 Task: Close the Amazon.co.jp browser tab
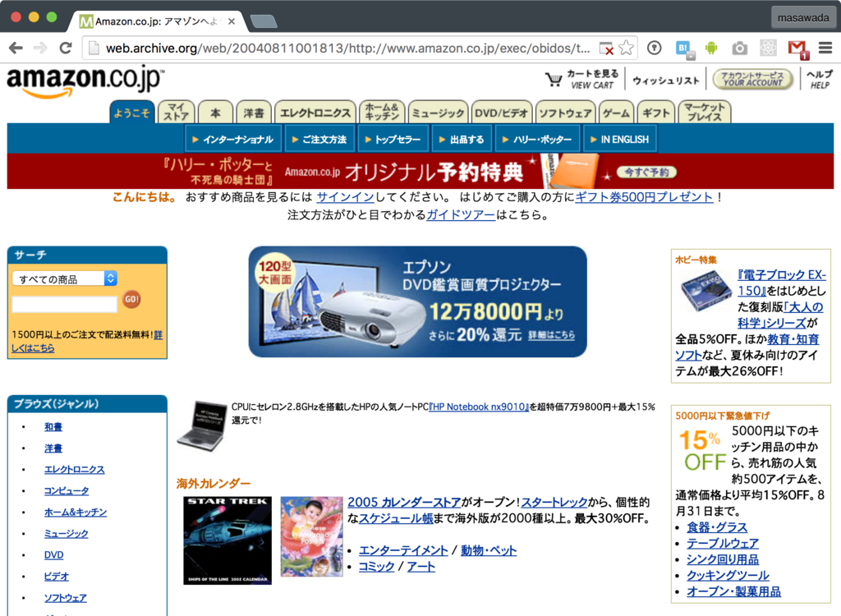coord(231,21)
